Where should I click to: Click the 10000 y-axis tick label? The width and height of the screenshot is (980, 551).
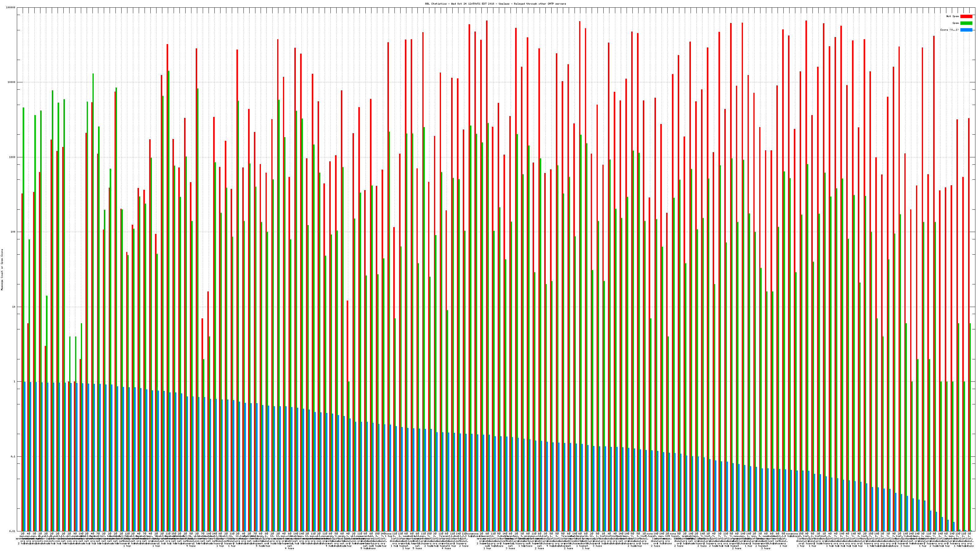[x=12, y=83]
